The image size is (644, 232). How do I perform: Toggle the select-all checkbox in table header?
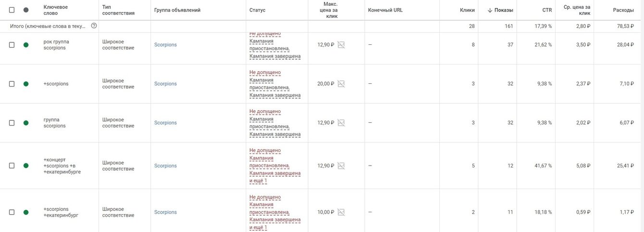click(x=12, y=10)
